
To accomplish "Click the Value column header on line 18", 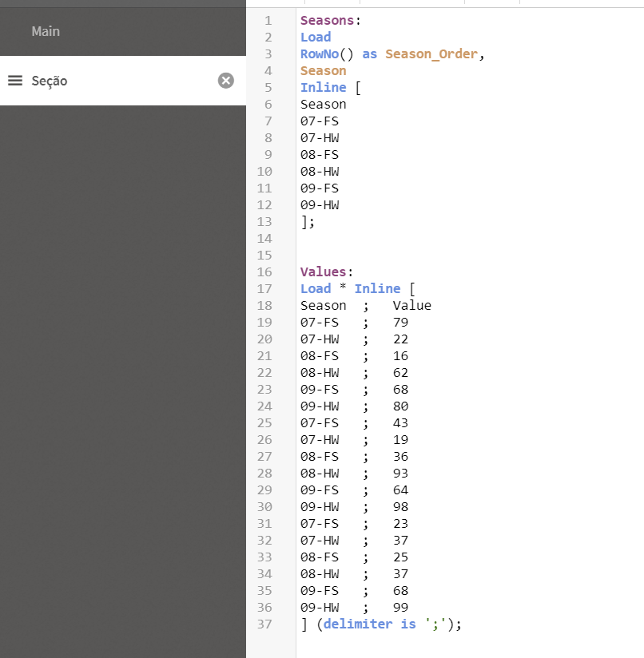I will click(411, 305).
